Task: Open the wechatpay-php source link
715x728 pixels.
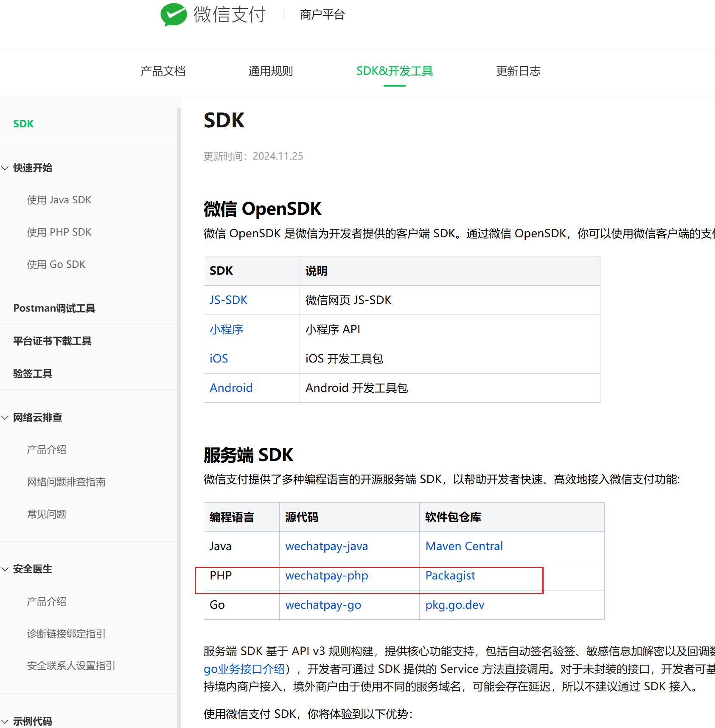Action: [x=327, y=576]
